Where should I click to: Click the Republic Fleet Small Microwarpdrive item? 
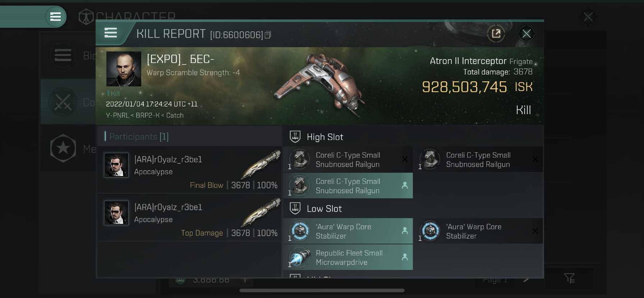click(348, 257)
